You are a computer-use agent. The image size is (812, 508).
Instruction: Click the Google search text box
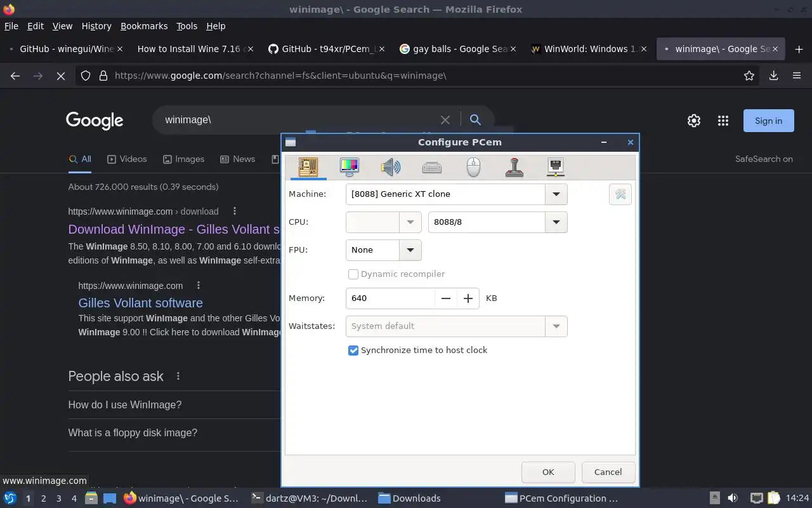298,119
